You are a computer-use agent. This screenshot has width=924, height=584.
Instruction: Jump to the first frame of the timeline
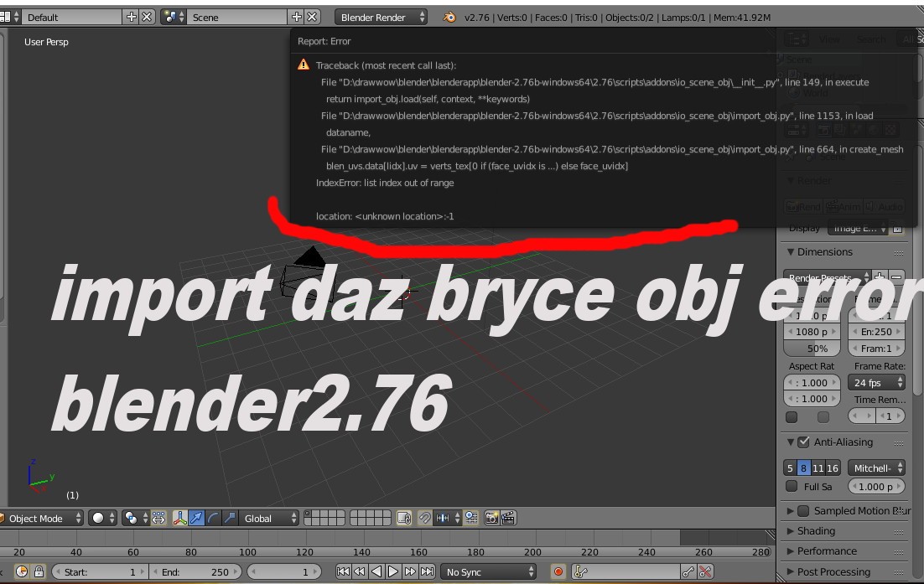(x=343, y=571)
